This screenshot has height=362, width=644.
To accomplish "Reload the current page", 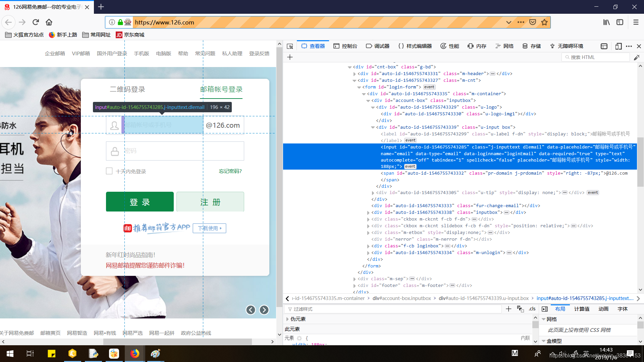I will pos(36,22).
